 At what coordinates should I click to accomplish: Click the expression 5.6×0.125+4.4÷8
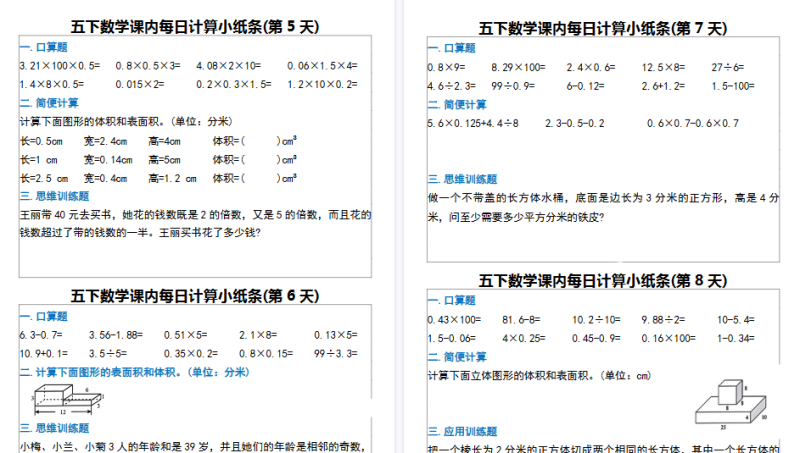[473, 123]
